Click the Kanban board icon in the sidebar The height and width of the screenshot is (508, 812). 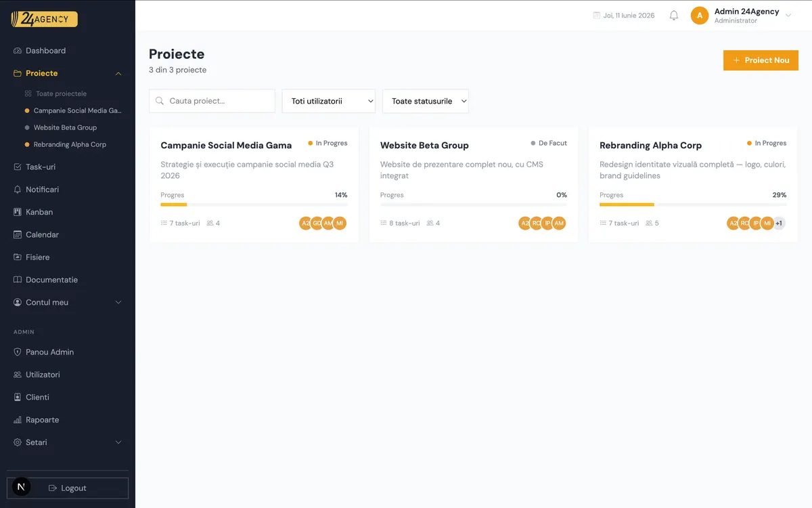[18, 212]
